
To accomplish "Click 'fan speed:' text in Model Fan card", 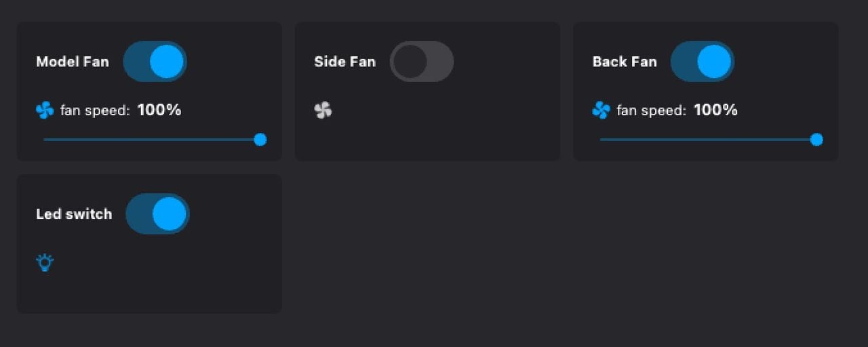I will pos(95,110).
